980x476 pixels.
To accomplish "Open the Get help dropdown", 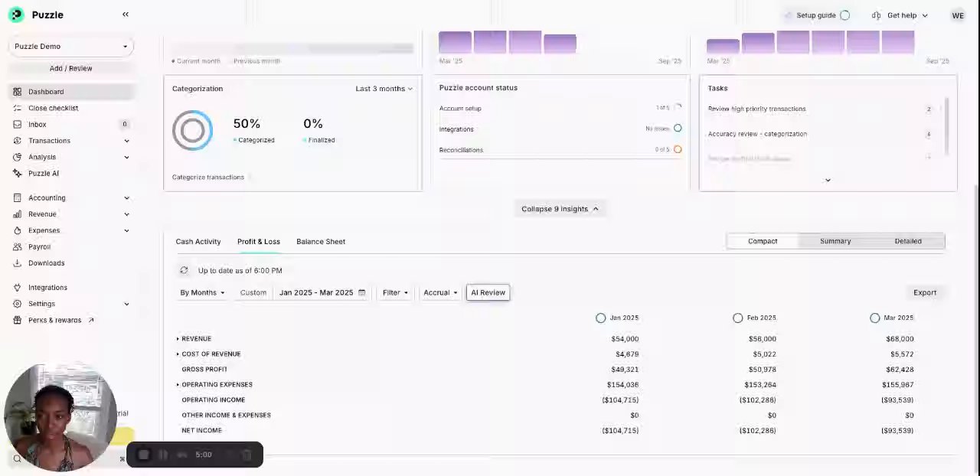I will [900, 15].
